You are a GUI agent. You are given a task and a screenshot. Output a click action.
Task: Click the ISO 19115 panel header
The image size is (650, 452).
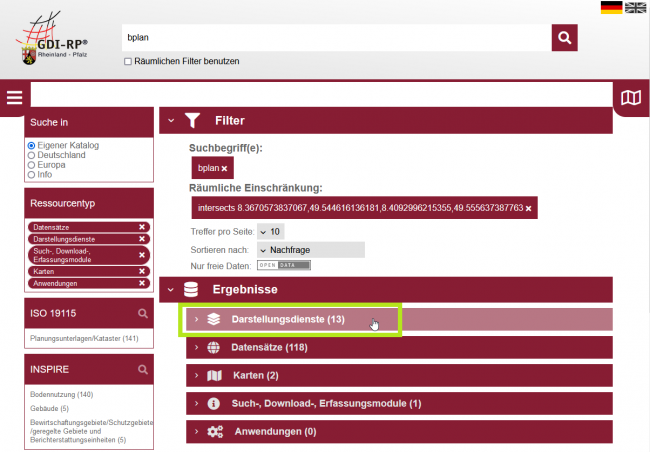[89, 313]
